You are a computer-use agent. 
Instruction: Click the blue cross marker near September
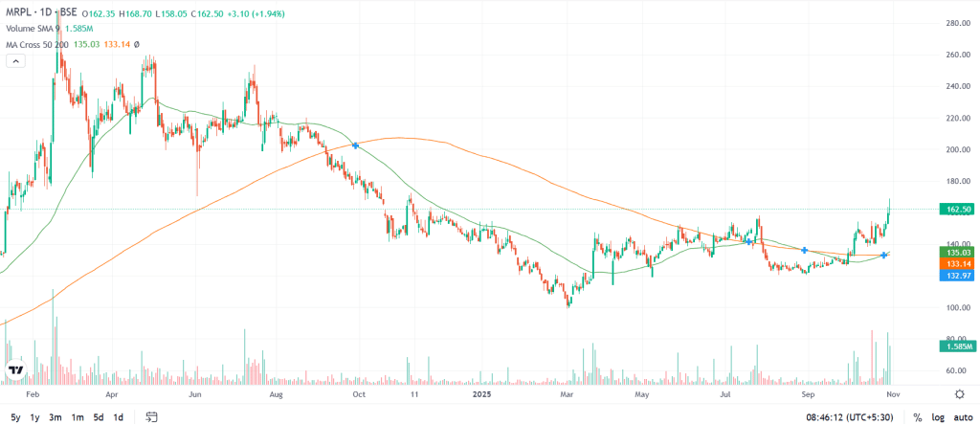tap(805, 250)
